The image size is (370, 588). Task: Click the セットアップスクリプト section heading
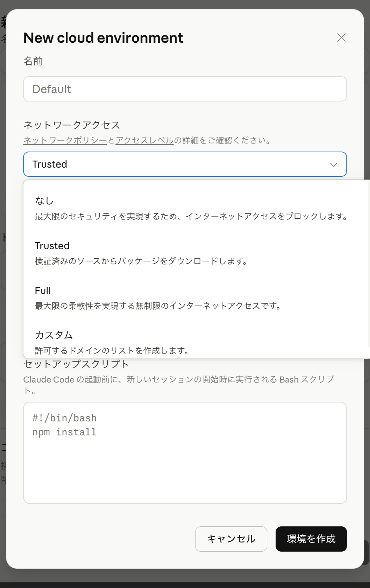[76, 364]
